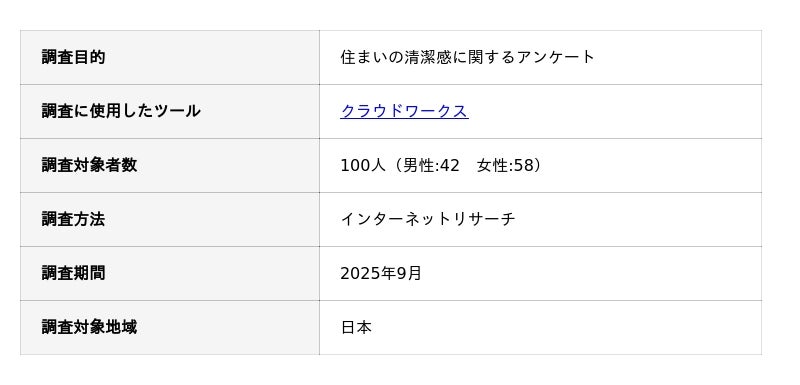
Task: Select the インターネットリサーチ text
Action: click(428, 219)
